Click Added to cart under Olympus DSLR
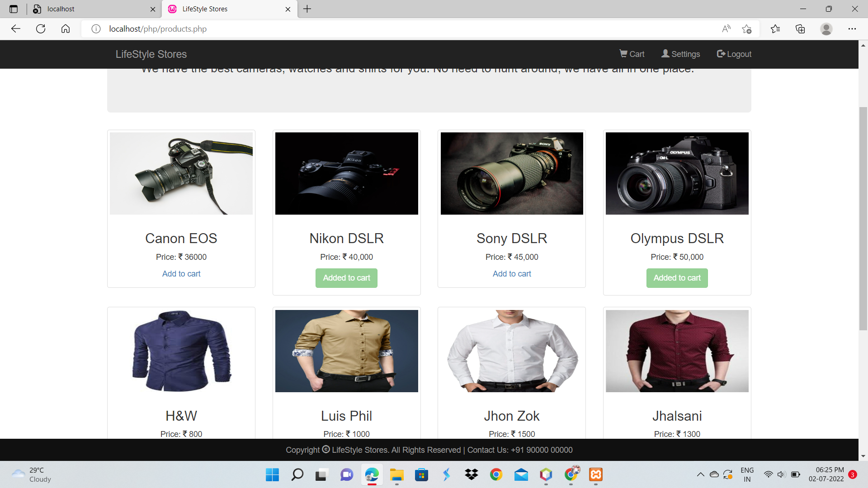 click(677, 278)
